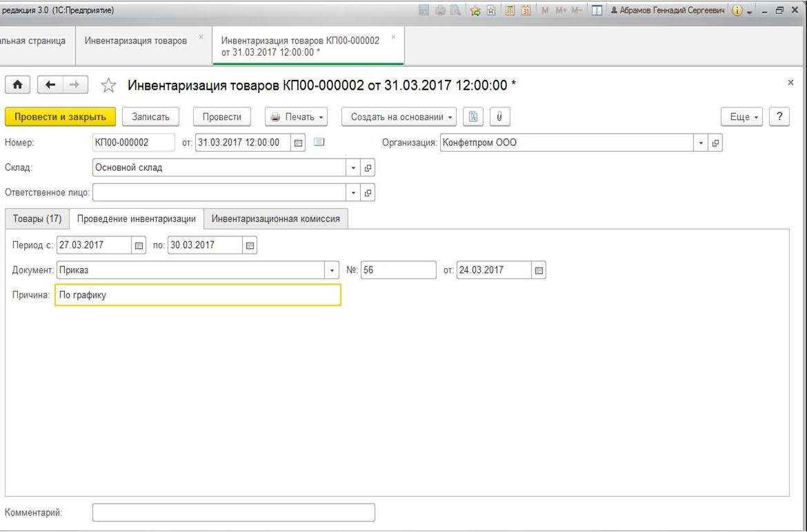Open Конфетпром ООО organization card
Viewport: 807px width, 532px height.
[715, 143]
